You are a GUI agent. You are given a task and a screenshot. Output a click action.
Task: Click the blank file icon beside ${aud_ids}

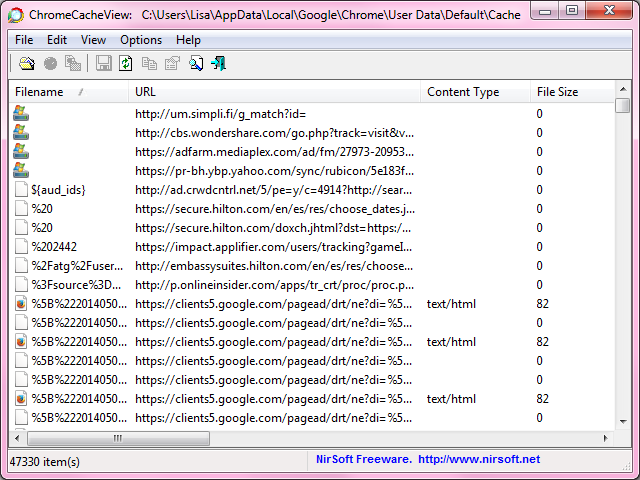click(21, 189)
